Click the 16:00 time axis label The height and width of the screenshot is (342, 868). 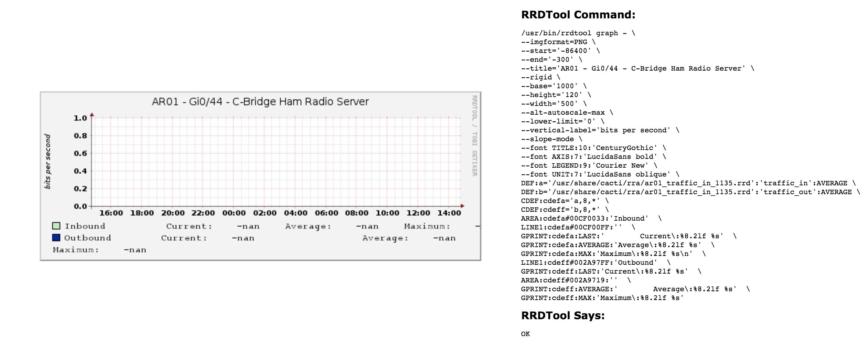(x=111, y=213)
